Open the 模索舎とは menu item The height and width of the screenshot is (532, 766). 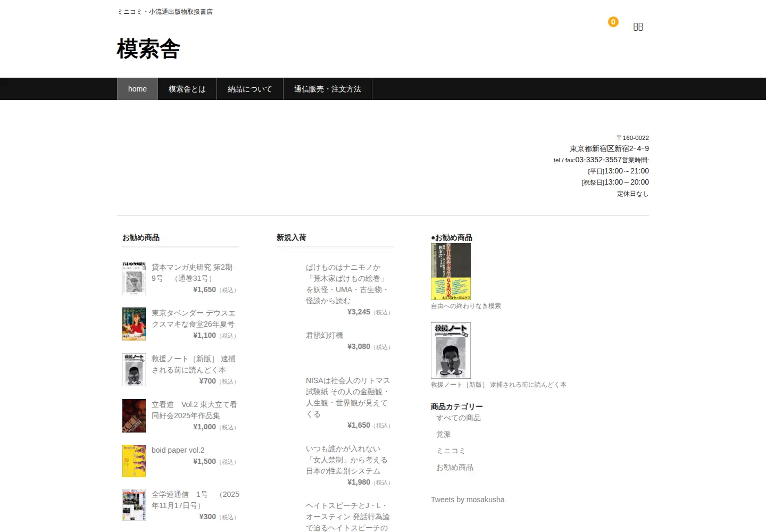click(x=187, y=89)
